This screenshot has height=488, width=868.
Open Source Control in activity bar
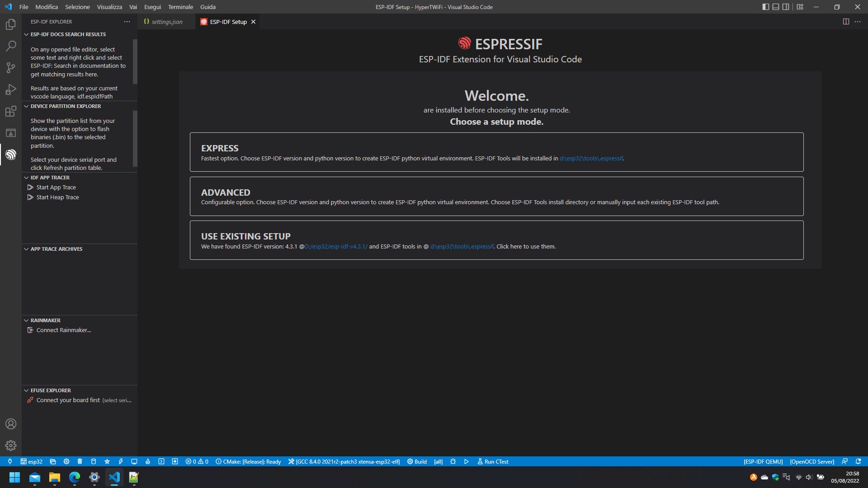pyautogui.click(x=11, y=68)
